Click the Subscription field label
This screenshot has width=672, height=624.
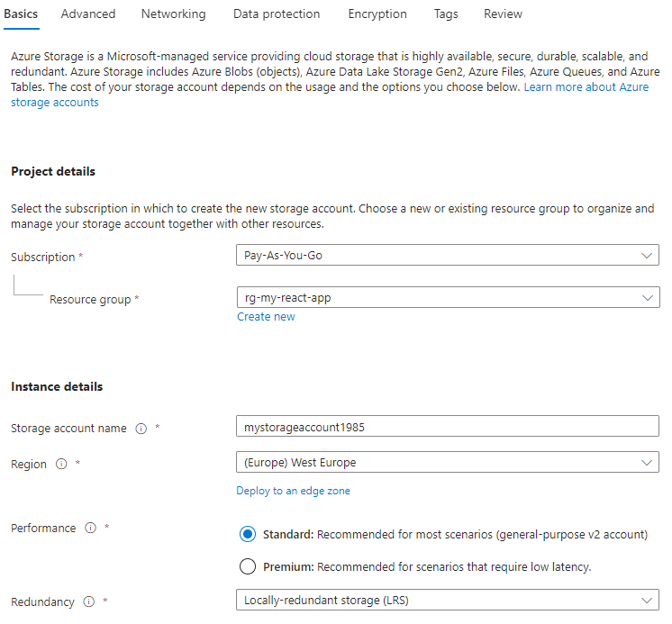(x=43, y=257)
